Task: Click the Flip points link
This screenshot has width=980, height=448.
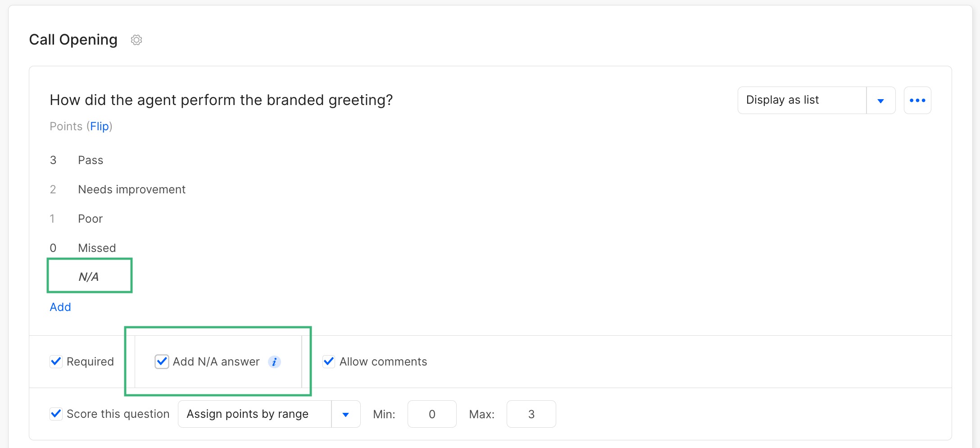Action: 100,126
